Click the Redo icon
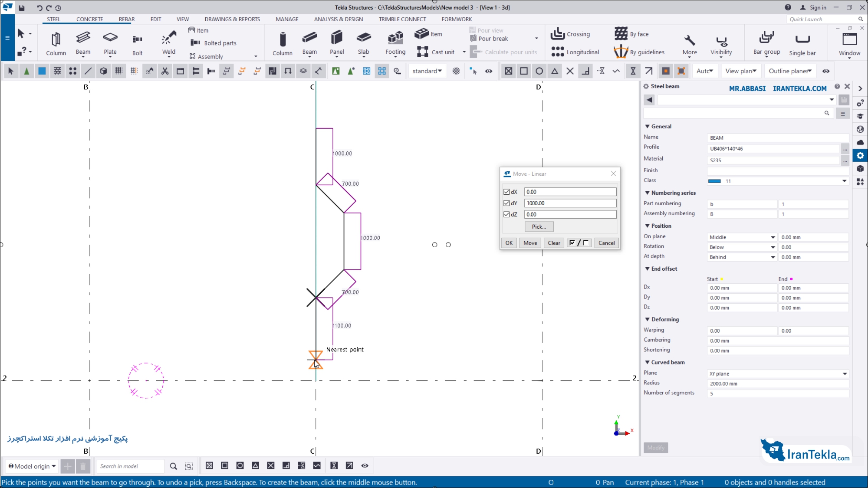This screenshot has width=868, height=488. (49, 7)
